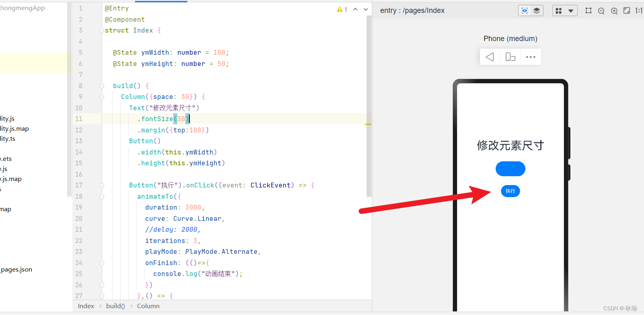Open the lity.js.map file in tree

tap(14, 129)
